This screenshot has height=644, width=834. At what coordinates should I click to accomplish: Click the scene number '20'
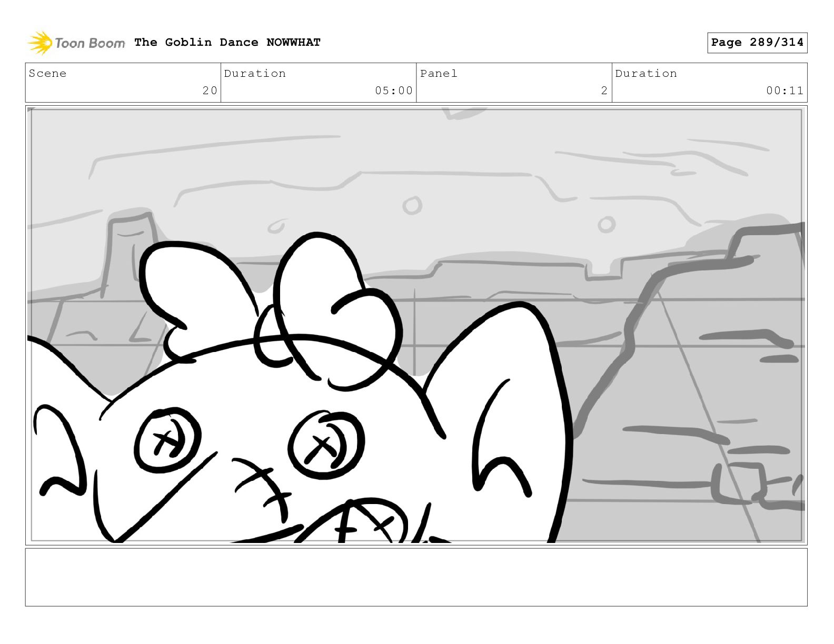coord(210,90)
